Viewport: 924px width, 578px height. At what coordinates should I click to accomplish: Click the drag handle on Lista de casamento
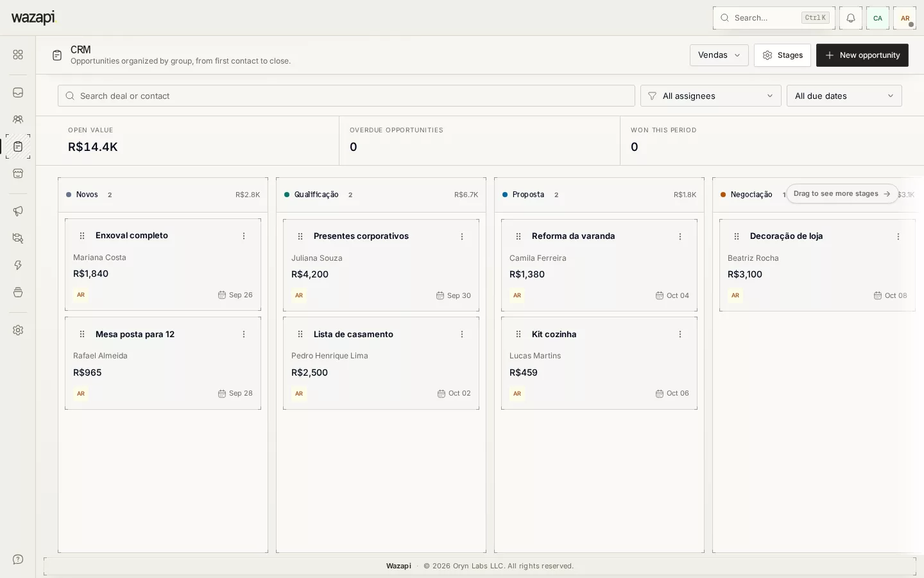point(300,334)
